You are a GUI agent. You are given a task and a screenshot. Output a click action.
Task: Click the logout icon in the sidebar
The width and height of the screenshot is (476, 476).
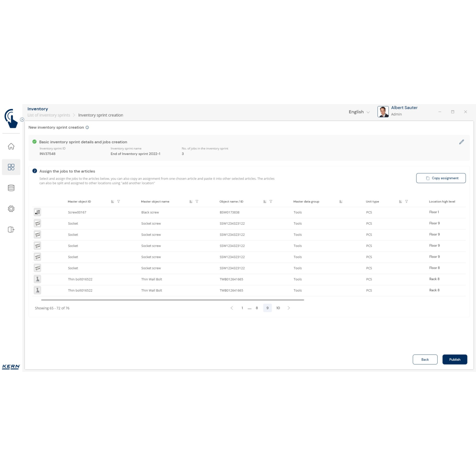pos(12,229)
